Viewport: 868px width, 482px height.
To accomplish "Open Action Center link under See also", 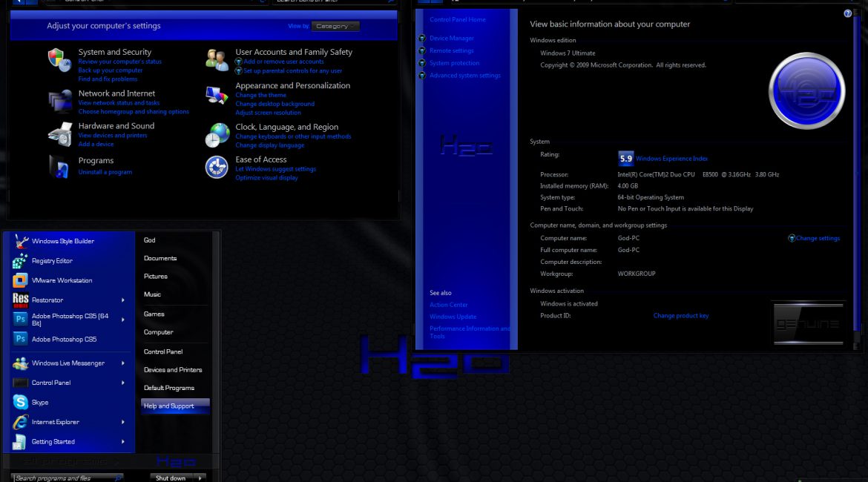I will coord(448,305).
